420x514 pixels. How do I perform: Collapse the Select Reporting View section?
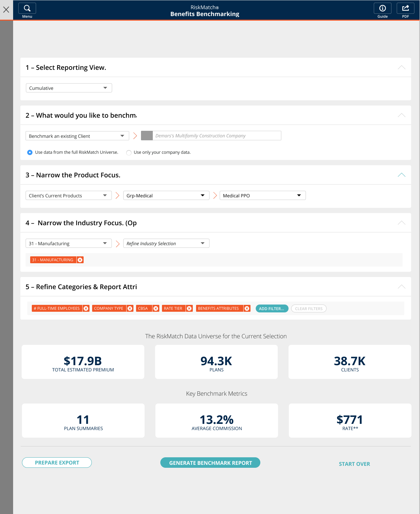402,68
